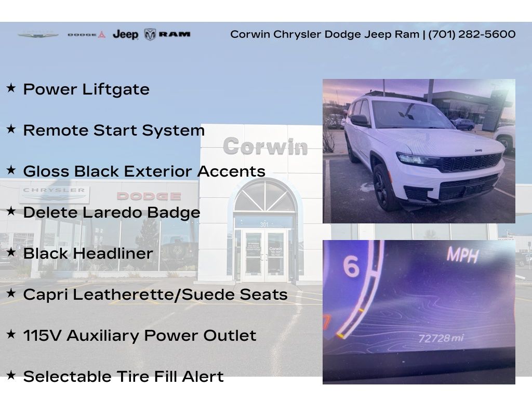Click the 115V Auxiliary Power Outlet feature

pos(139,336)
